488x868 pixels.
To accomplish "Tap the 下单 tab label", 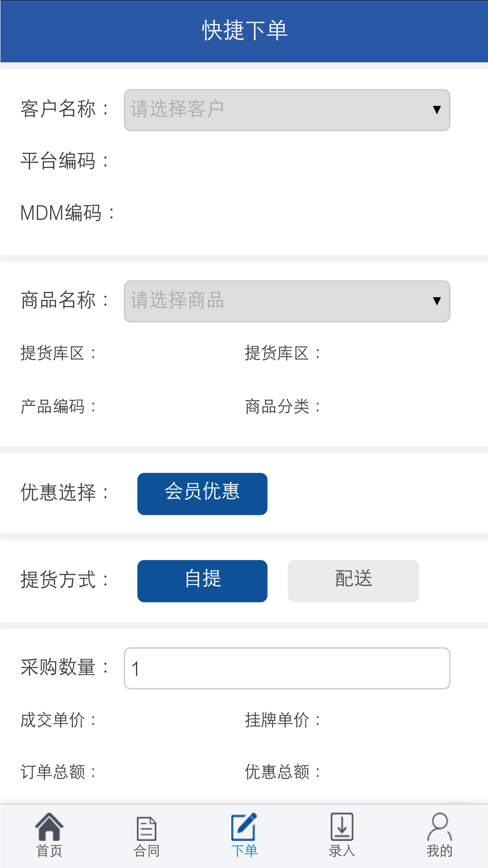I will click(244, 851).
